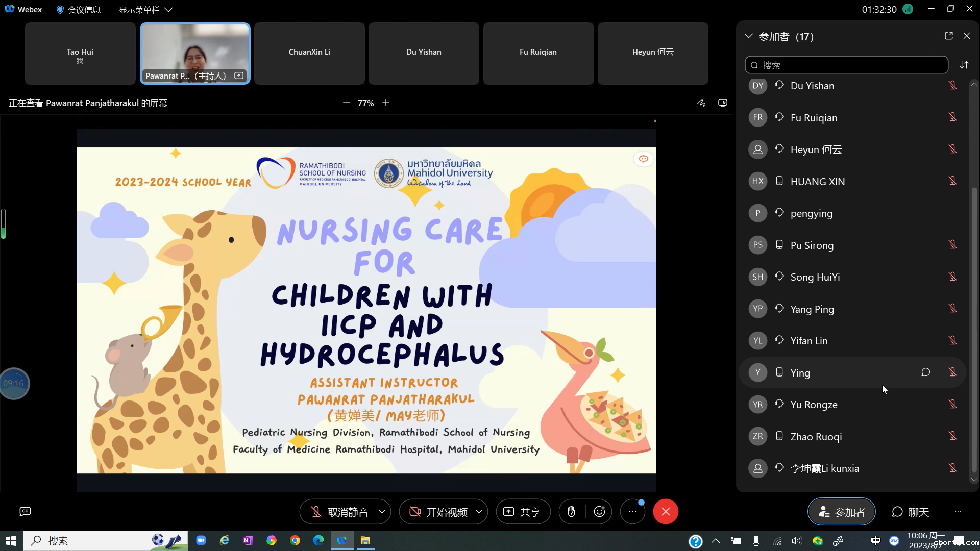Open the 显示菜单栏 menu
Image resolution: width=980 pixels, height=551 pixels.
pyautogui.click(x=145, y=10)
